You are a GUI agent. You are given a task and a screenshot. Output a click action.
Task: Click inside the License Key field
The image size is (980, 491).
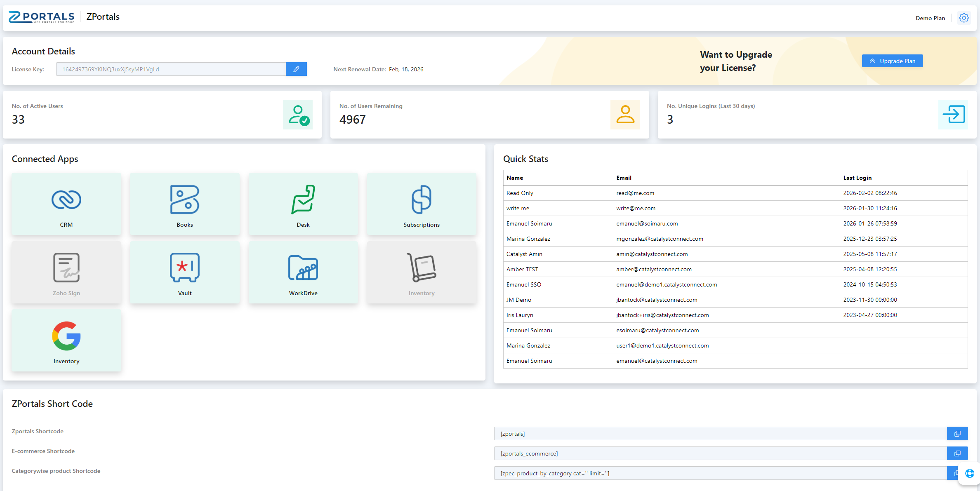pyautogui.click(x=169, y=69)
